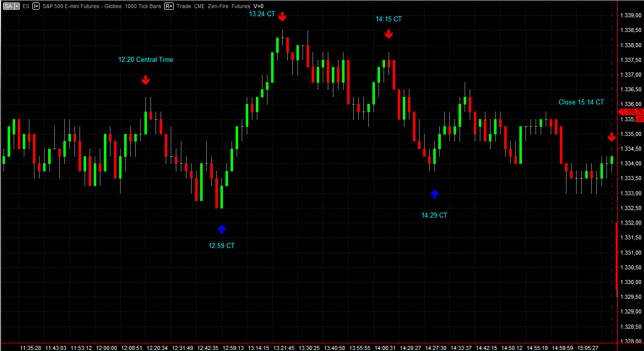The height and width of the screenshot is (351, 644).
Task: Click the 14:27:30 time axis label
Action: [x=436, y=348]
